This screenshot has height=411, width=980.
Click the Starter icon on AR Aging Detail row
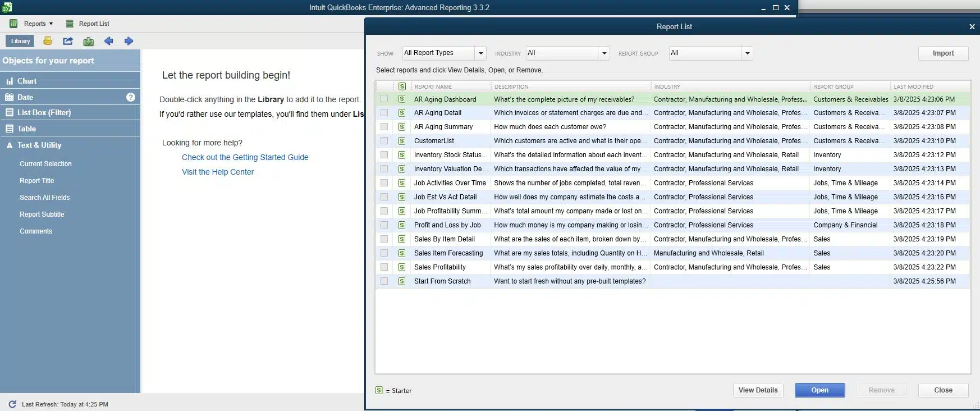402,113
